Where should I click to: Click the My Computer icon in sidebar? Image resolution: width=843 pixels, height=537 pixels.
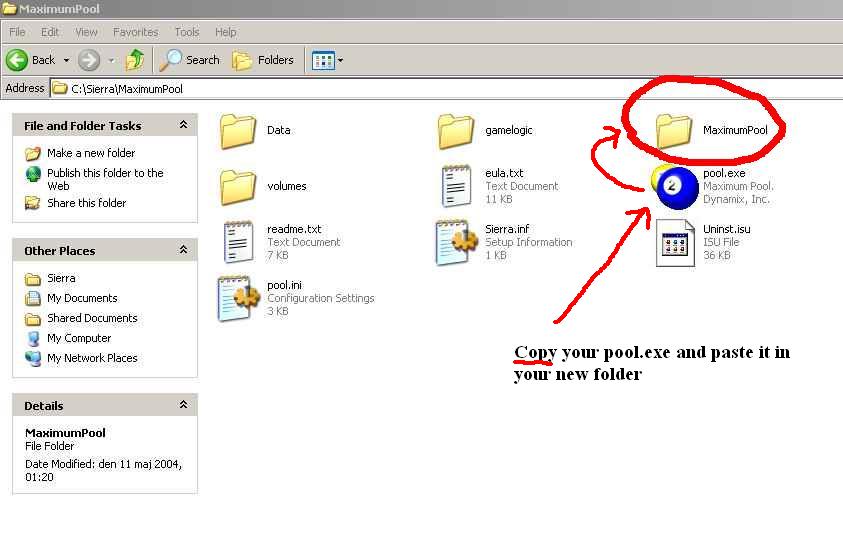coord(33,339)
